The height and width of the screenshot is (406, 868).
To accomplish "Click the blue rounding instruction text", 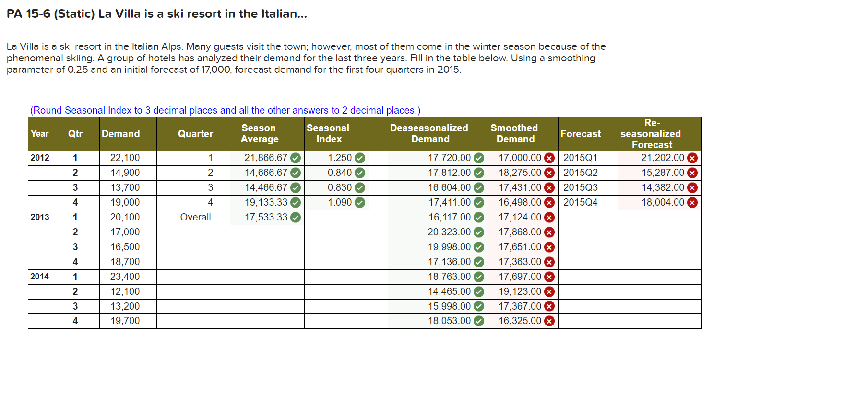I will click(x=225, y=110).
